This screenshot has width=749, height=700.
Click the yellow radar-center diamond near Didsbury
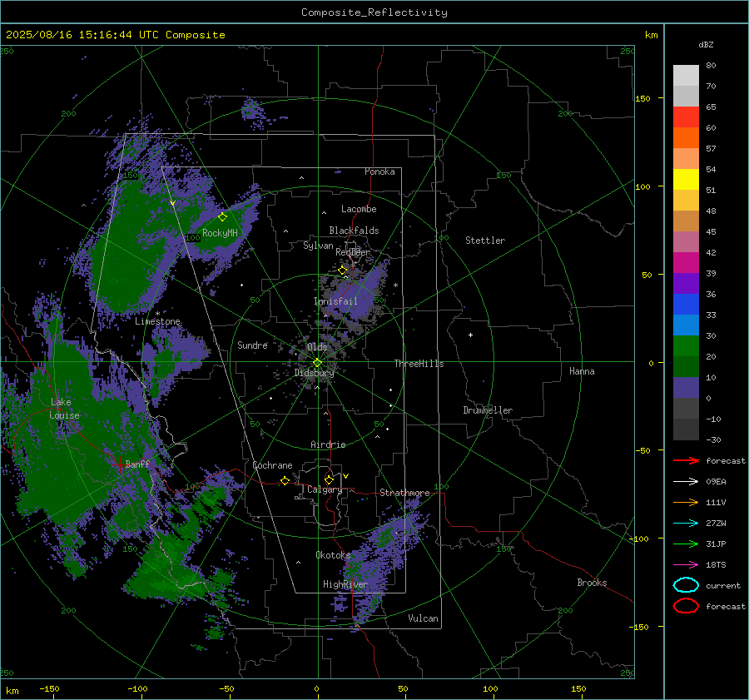[317, 363]
